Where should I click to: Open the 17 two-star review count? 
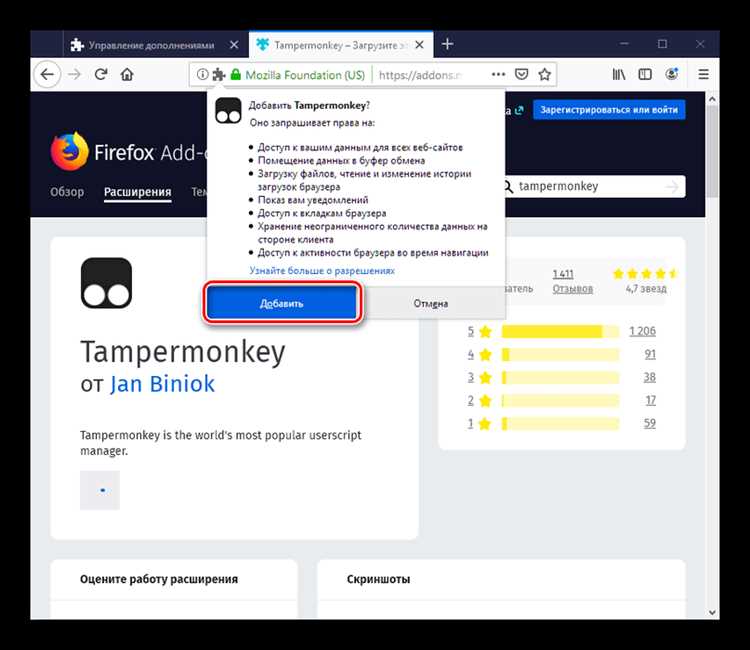651,400
